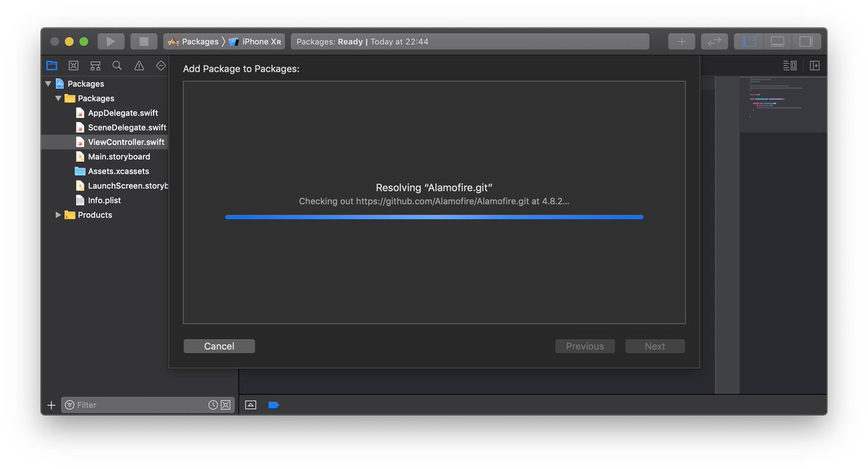Viewport: 868px width, 469px height.
Task: Open the Symbol navigator tab
Action: [x=95, y=66]
